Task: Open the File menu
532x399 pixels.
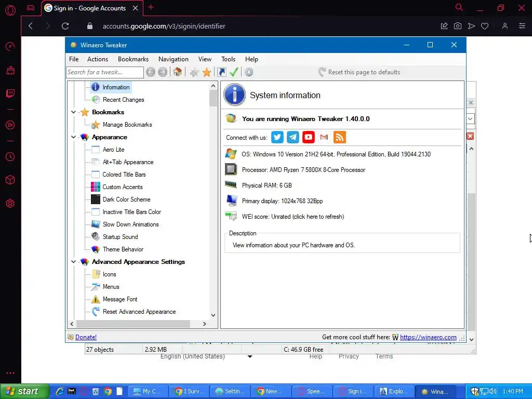Action: [x=74, y=59]
